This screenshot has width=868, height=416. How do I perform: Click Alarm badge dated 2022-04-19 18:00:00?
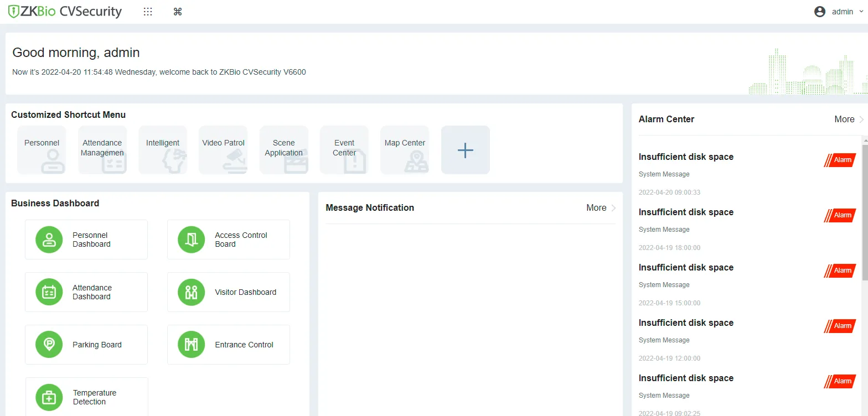840,215
